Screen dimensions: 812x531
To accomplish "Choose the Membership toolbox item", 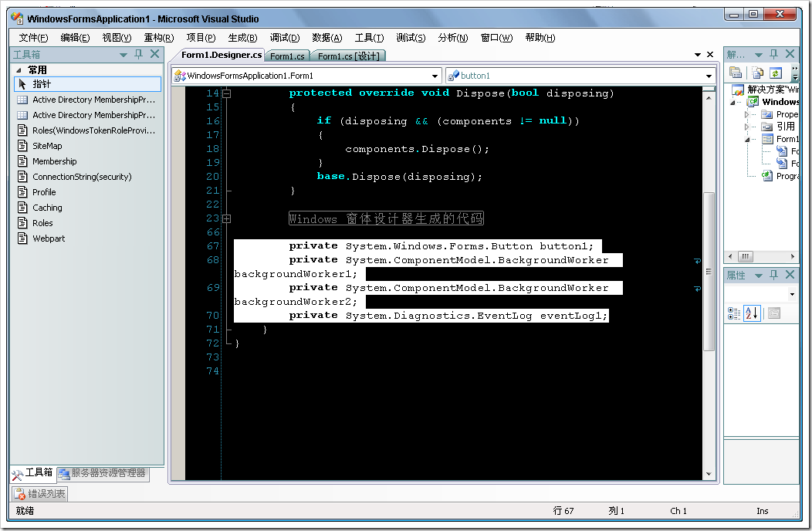I will 87,161.
